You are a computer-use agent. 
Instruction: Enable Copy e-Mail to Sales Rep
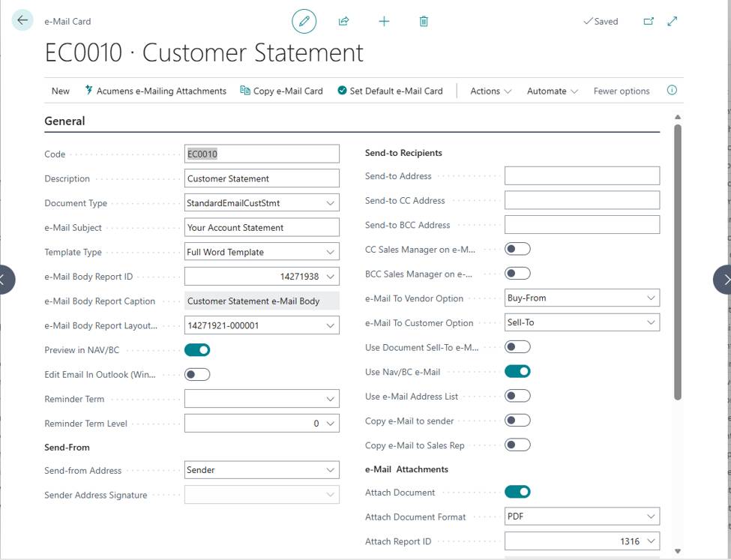coord(517,445)
